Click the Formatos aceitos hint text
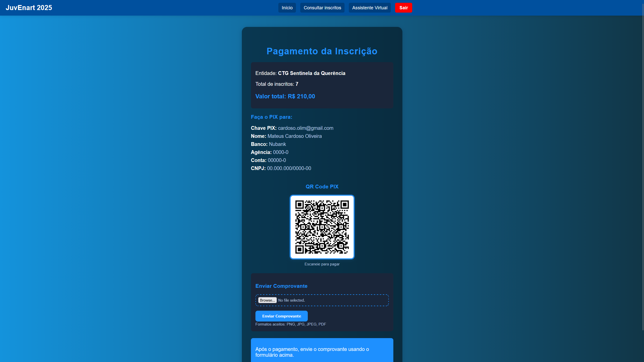644x362 pixels. [x=290, y=324]
